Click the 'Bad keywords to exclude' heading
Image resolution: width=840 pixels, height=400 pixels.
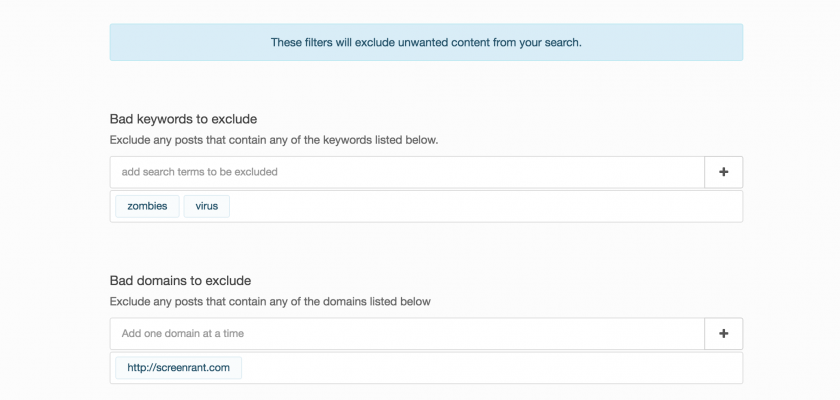coord(183,119)
